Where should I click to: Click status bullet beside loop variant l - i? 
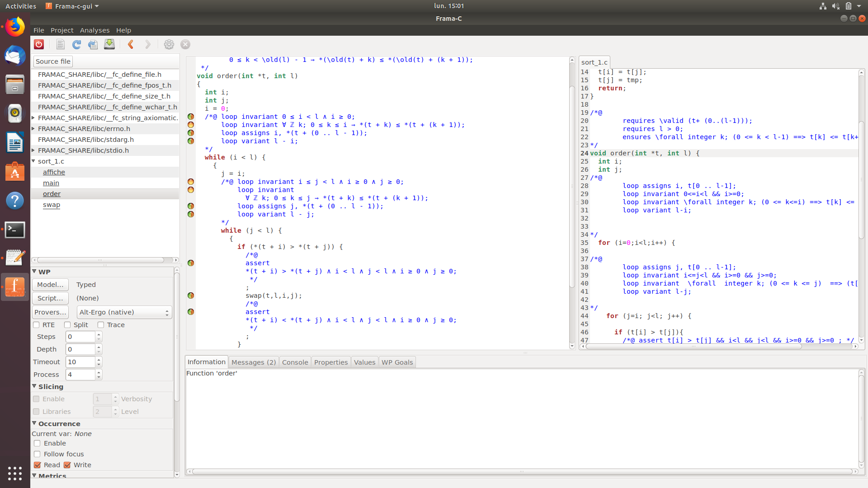(x=191, y=141)
